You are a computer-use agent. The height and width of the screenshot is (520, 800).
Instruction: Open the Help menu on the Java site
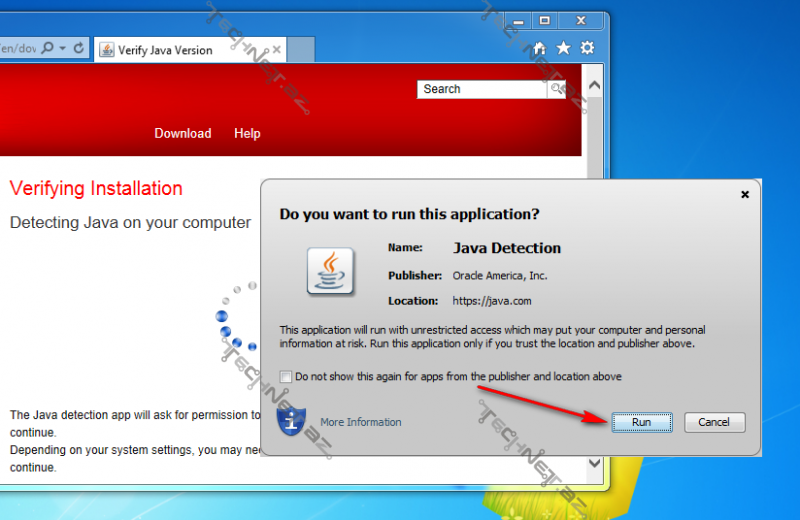click(x=247, y=133)
